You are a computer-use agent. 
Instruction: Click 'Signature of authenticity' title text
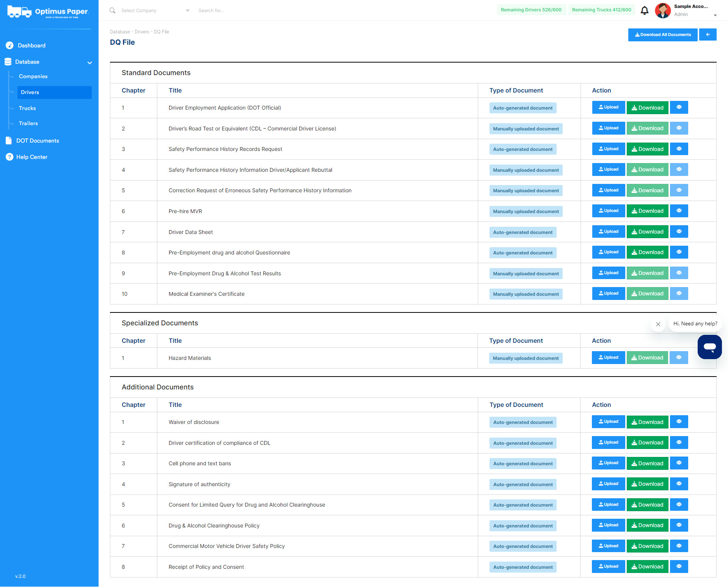[199, 484]
